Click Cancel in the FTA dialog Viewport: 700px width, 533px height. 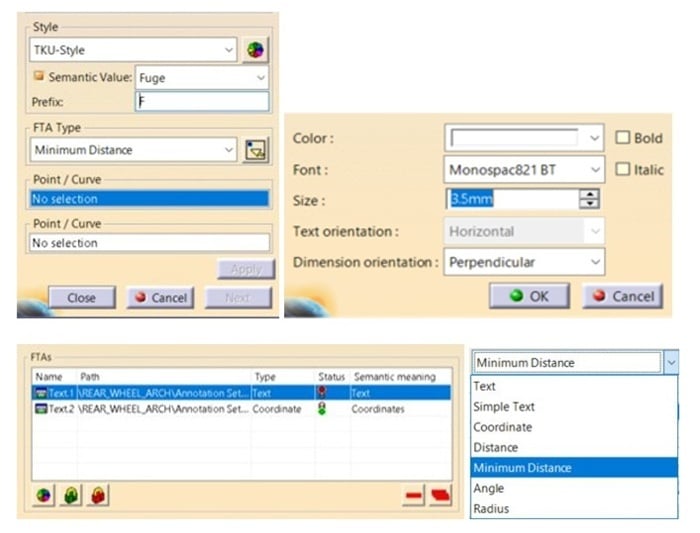(x=161, y=298)
